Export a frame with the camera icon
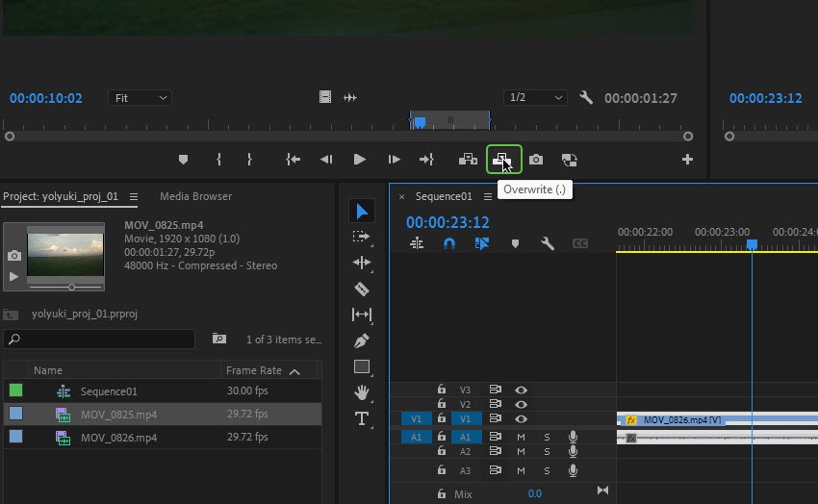The width and height of the screenshot is (818, 504). tap(536, 160)
